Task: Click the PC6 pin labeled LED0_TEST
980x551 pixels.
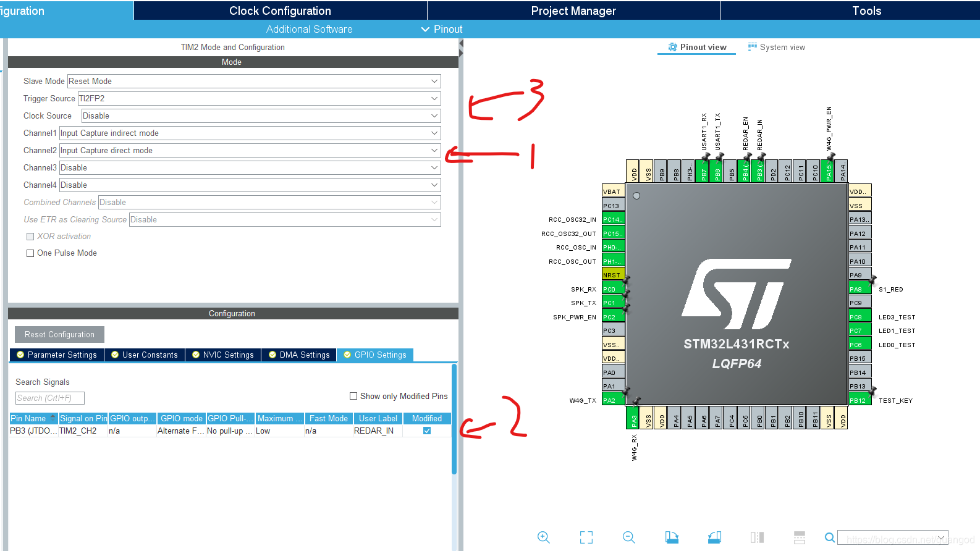Action: pyautogui.click(x=860, y=345)
